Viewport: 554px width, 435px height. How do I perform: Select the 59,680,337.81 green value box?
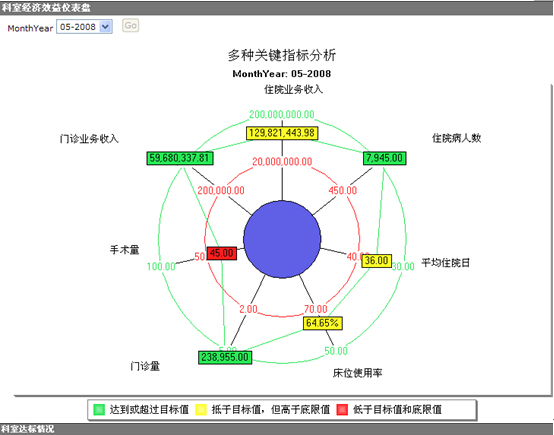coord(180,158)
